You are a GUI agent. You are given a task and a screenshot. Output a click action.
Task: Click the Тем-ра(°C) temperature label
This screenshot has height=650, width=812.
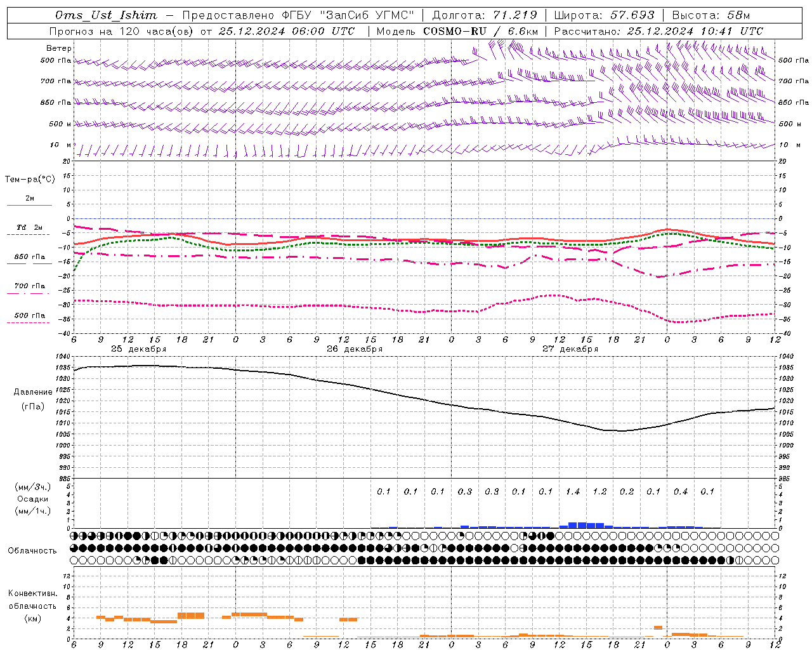30,180
